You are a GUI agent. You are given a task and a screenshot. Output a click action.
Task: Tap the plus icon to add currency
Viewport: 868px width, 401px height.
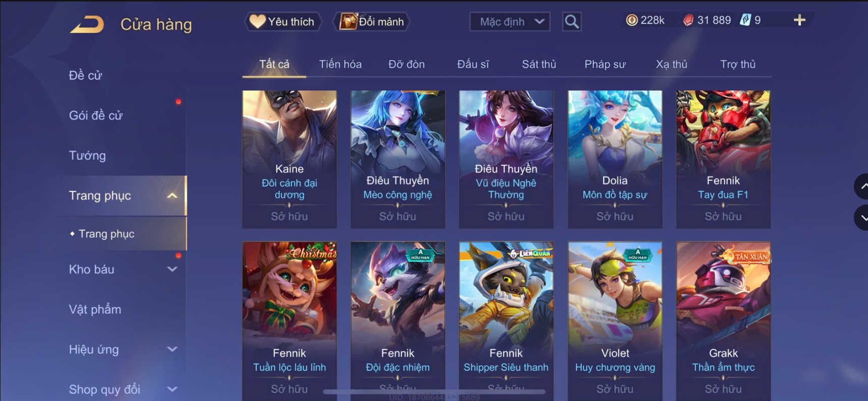[x=799, y=20]
